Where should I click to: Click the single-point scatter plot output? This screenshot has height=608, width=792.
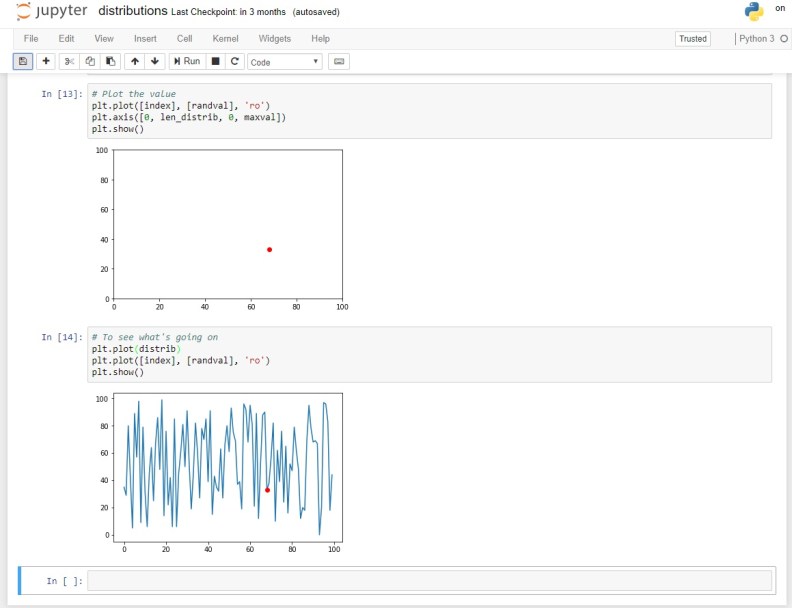[222, 228]
